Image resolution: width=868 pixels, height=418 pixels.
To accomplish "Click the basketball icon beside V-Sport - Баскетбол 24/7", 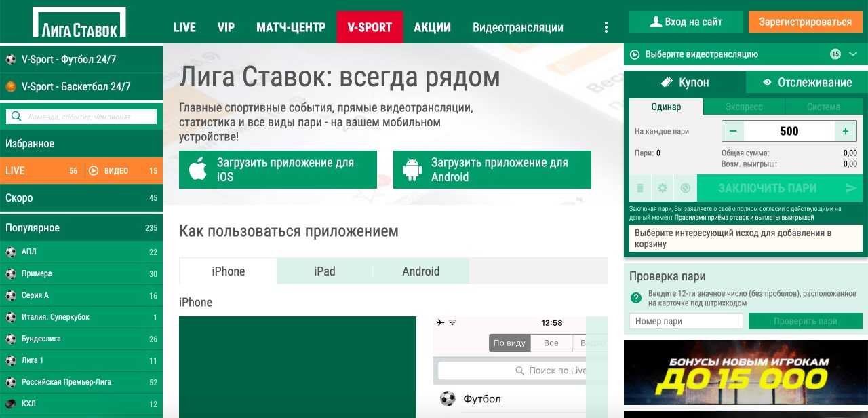I will 11,87.
